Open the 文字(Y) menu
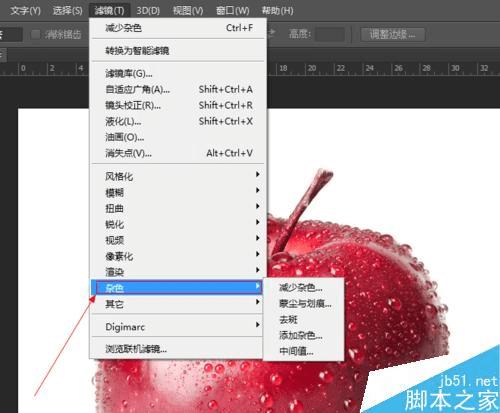The width and height of the screenshot is (500, 413). tap(25, 11)
